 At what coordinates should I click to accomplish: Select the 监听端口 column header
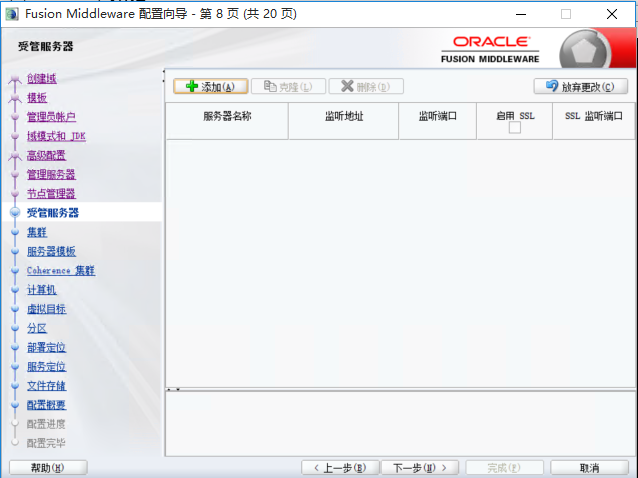437,121
